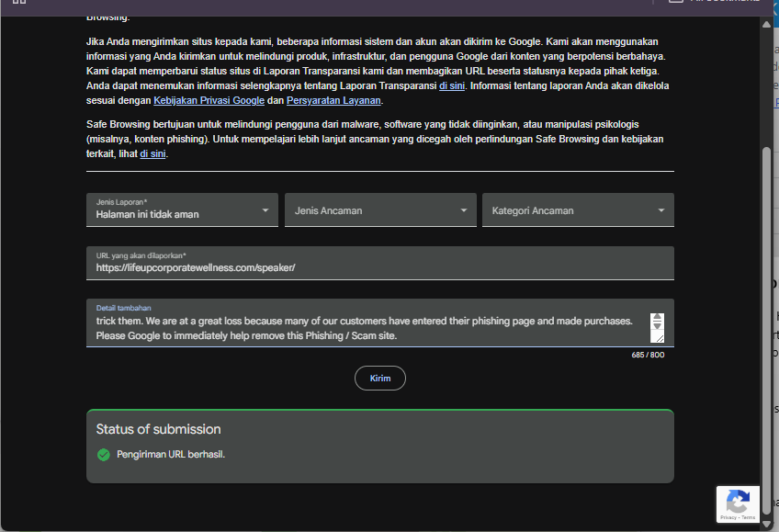
Task: Click the page scrollbar down arrow
Action: coord(766,524)
